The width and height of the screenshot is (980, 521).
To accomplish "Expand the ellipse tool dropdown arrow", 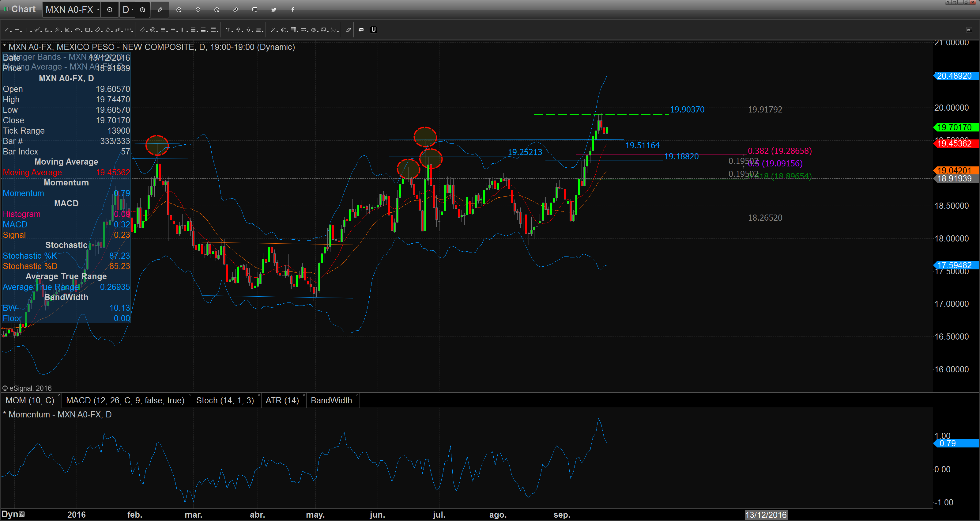I will pyautogui.click(x=82, y=32).
